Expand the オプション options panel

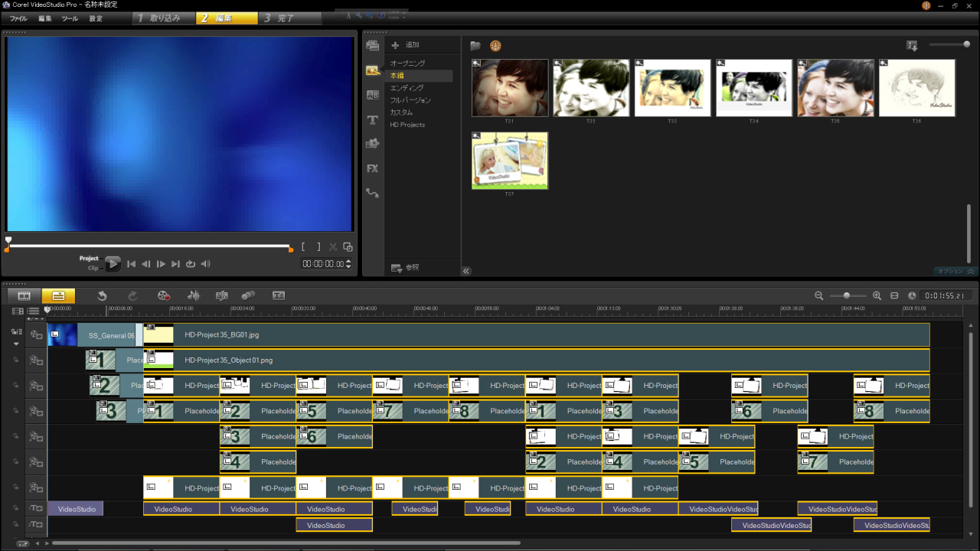[x=955, y=271]
